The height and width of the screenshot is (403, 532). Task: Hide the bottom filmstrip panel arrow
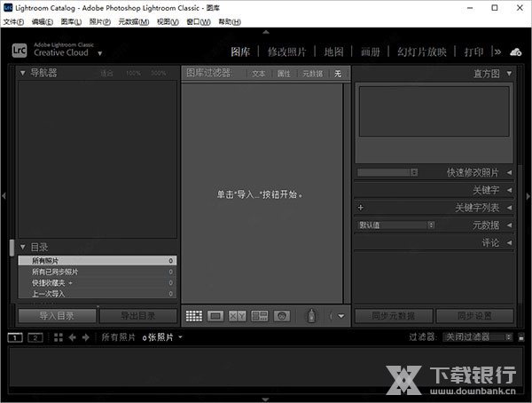point(266,399)
